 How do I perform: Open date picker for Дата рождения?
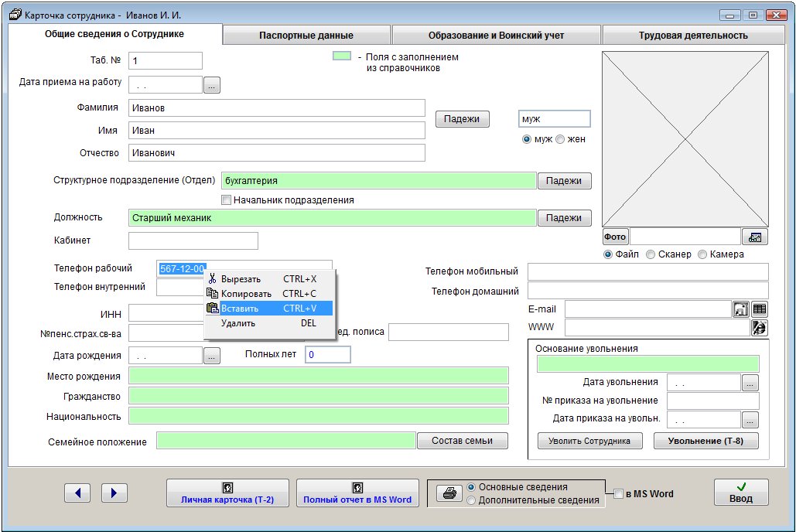coord(212,356)
